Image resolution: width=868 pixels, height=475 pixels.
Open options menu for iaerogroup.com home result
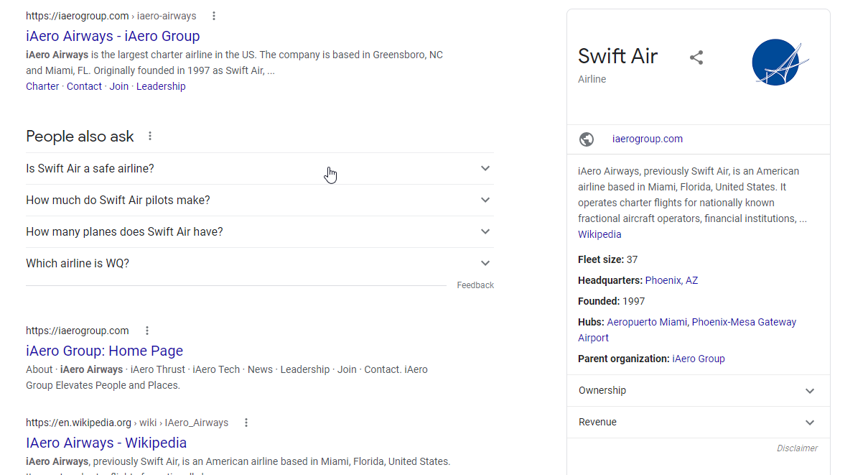pyautogui.click(x=147, y=331)
